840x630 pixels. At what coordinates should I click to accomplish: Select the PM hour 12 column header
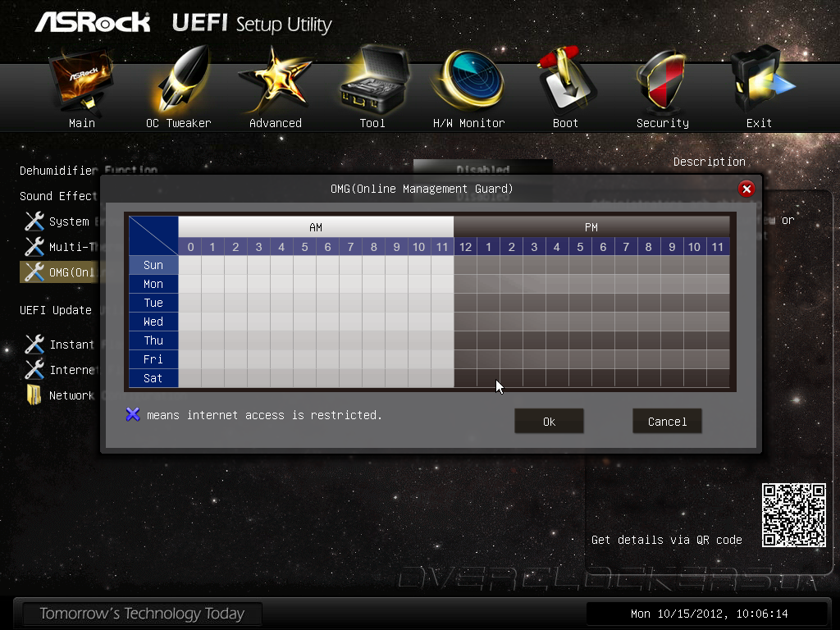466,247
